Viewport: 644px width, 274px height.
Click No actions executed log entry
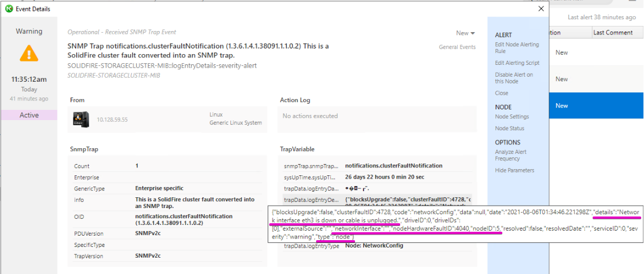[x=310, y=116]
